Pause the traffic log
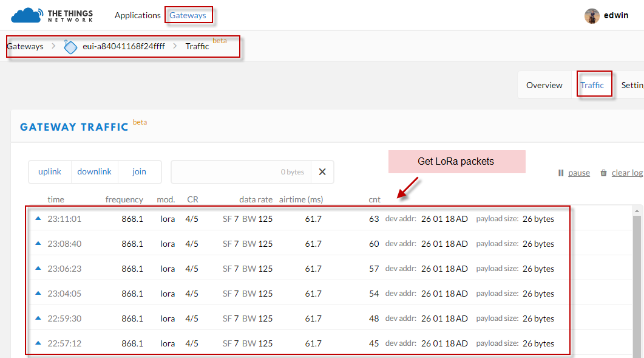The width and height of the screenshot is (644, 358). coord(579,173)
